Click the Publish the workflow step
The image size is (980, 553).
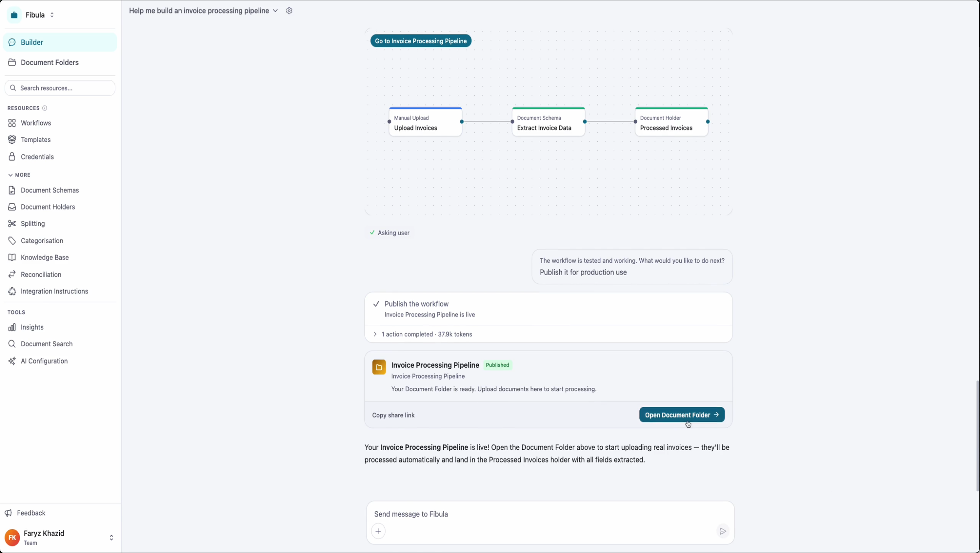(x=548, y=309)
